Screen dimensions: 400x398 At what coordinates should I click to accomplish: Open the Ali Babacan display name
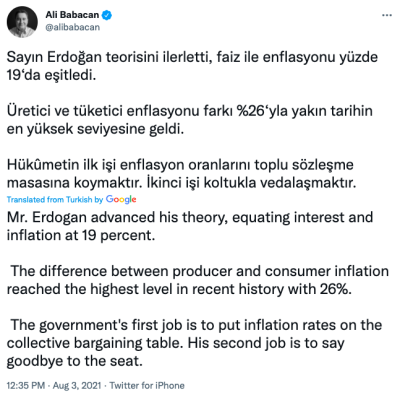tap(72, 15)
